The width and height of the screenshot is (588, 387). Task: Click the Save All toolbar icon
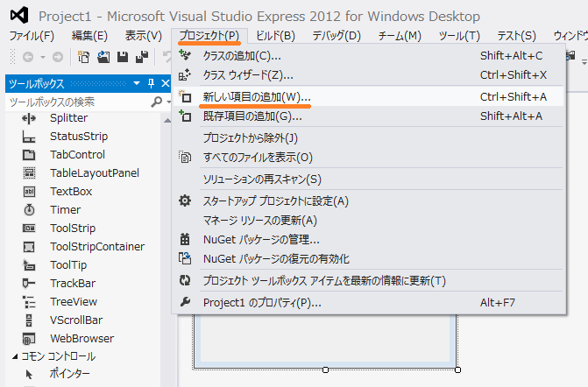(142, 57)
